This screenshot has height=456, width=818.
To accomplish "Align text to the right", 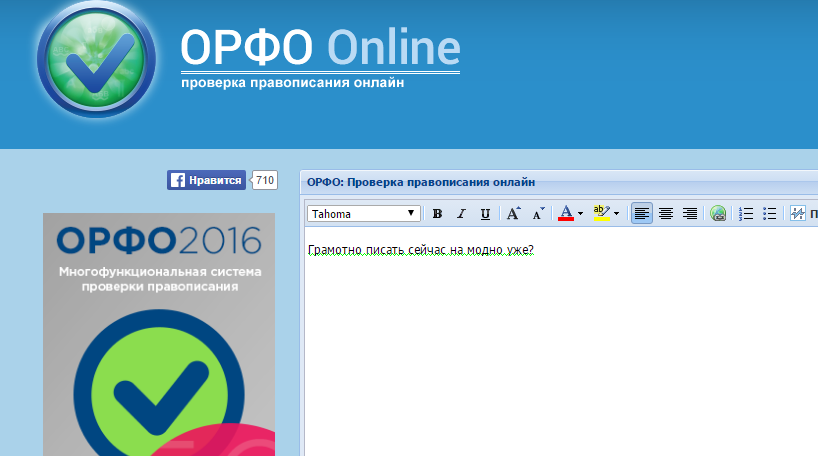I will point(689,214).
